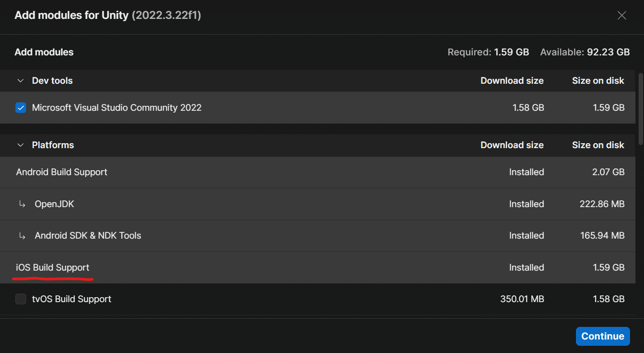Check the tvOS Build Support checkbox
This screenshot has height=353, width=644.
21,299
